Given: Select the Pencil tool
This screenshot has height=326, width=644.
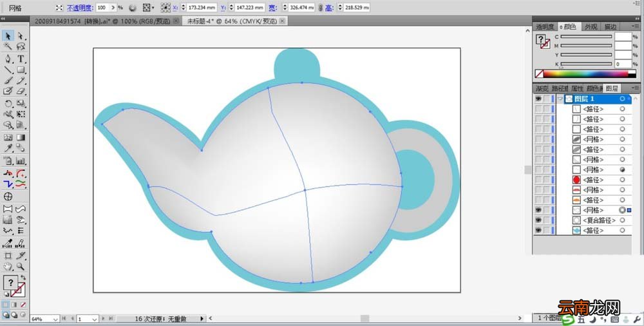Looking at the screenshot, I should (x=21, y=80).
